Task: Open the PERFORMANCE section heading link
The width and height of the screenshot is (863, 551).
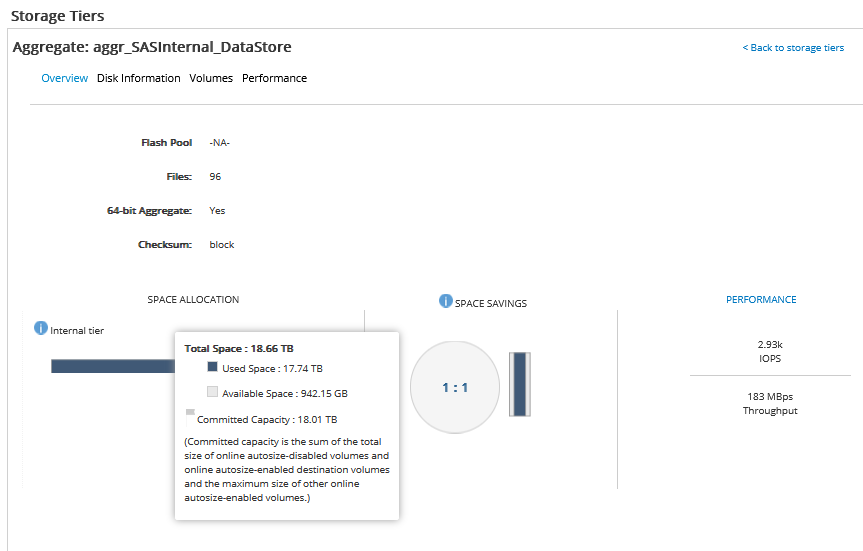Action: point(761,300)
